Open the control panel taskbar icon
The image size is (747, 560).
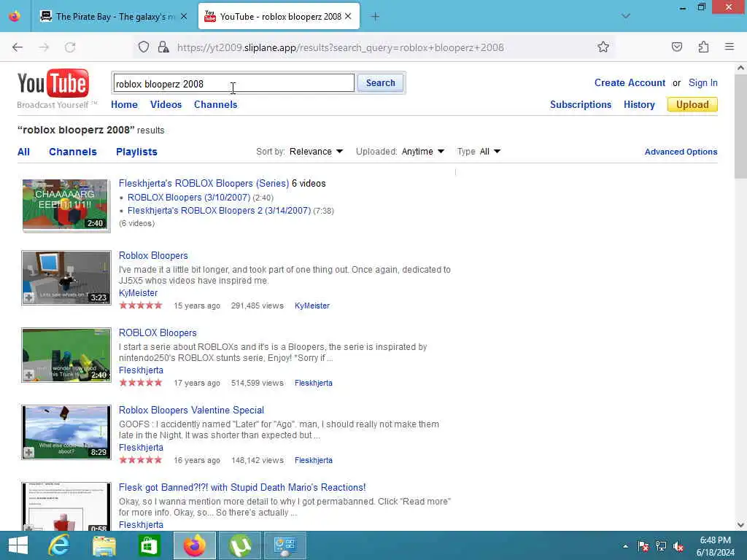pos(285,545)
